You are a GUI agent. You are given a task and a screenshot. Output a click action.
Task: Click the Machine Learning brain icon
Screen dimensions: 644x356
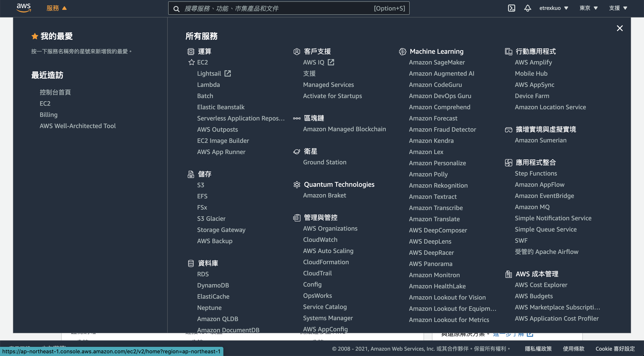(x=402, y=51)
